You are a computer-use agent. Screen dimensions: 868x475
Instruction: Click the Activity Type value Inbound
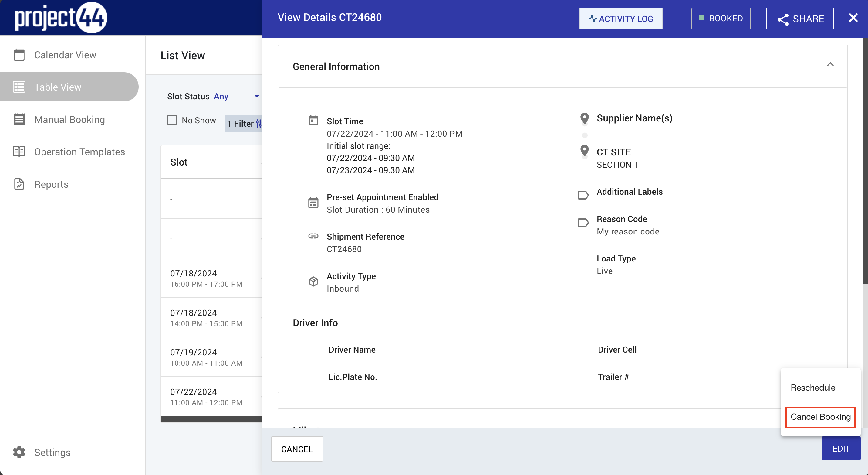point(343,289)
